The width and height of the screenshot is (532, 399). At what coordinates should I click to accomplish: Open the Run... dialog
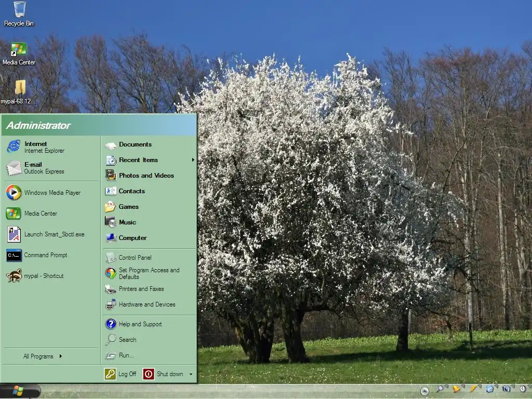[x=150, y=355]
